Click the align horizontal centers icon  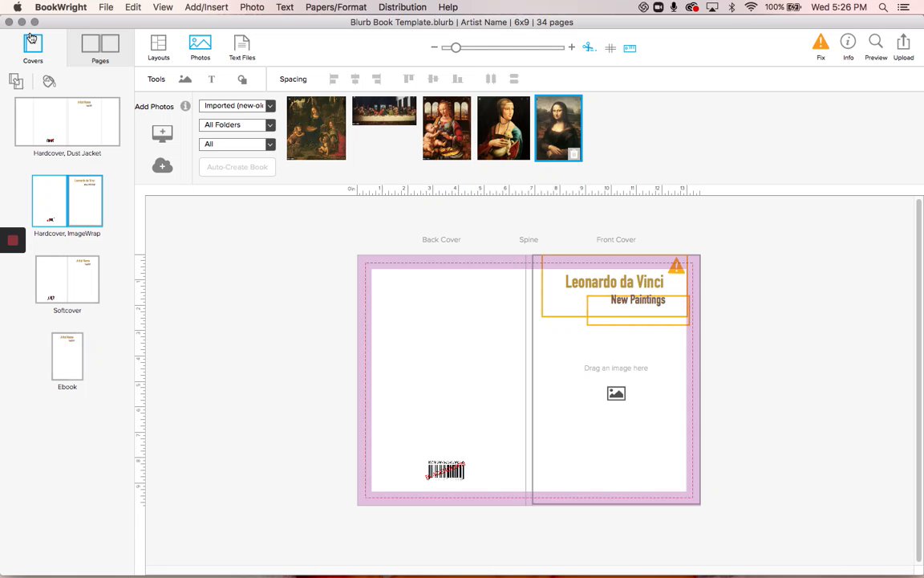click(355, 79)
